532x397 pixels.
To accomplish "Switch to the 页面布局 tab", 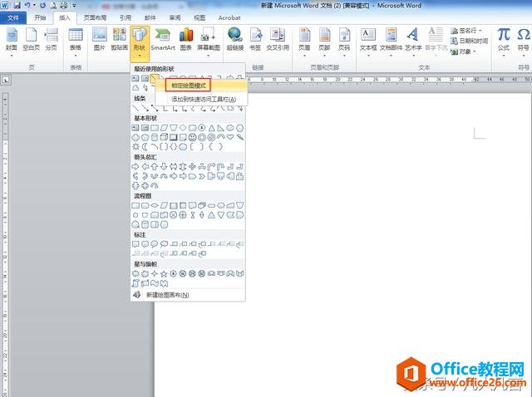I will coord(95,17).
